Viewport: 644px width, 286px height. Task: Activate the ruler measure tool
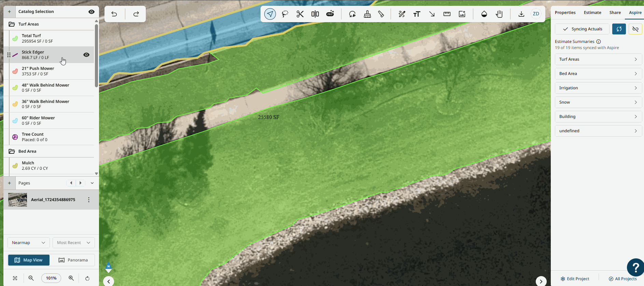pyautogui.click(x=447, y=14)
